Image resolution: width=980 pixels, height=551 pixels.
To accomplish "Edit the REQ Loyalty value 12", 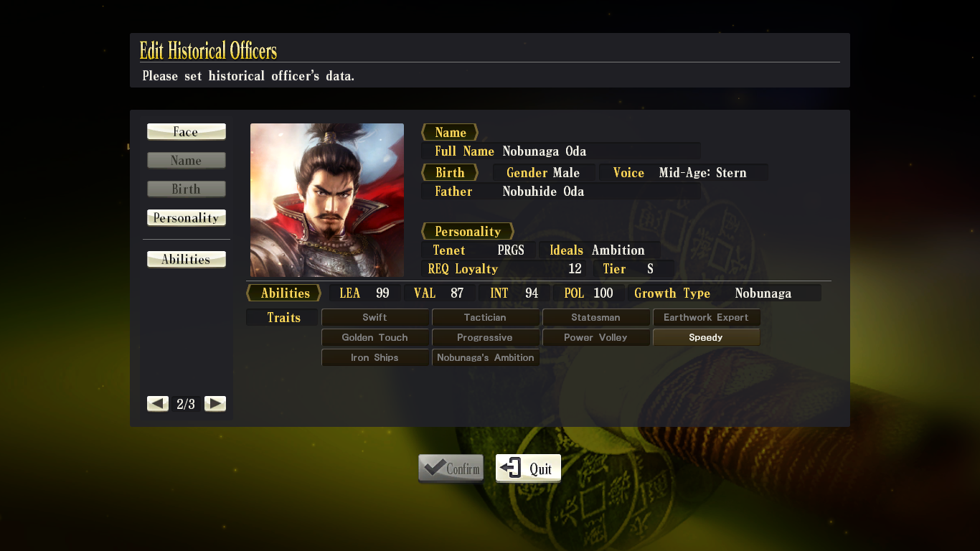I will point(575,269).
